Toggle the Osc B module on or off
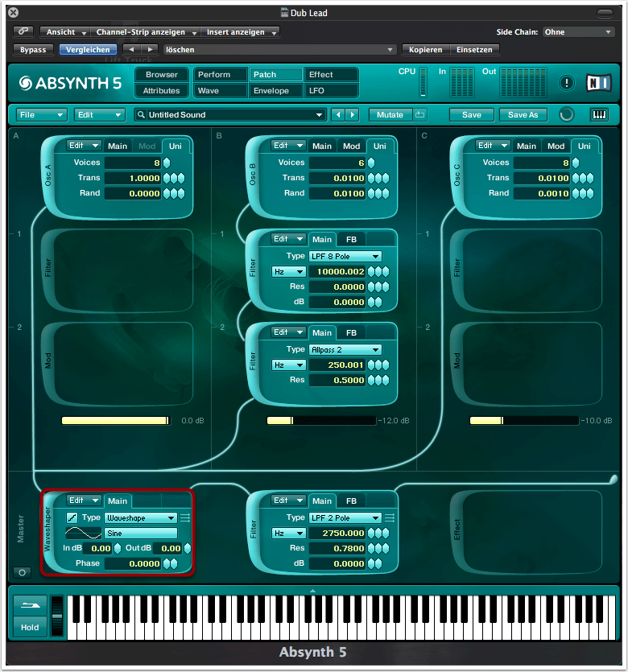Viewport: 628px width, 672px height. click(253, 175)
